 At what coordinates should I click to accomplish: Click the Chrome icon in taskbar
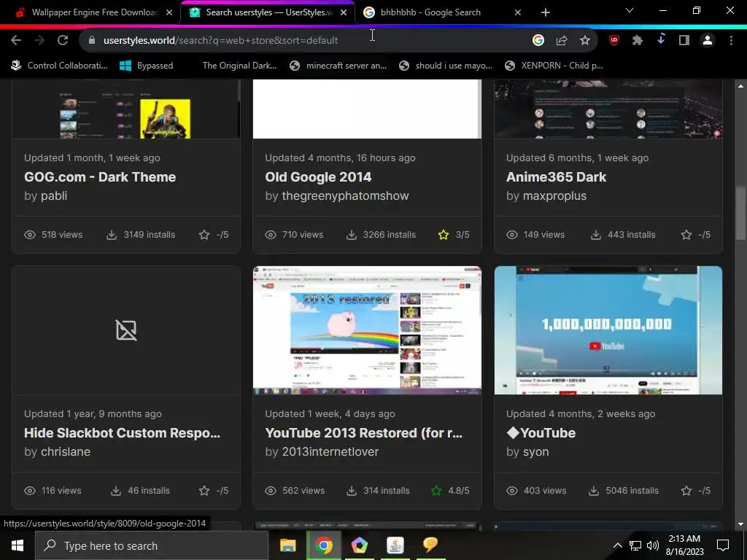click(x=324, y=545)
